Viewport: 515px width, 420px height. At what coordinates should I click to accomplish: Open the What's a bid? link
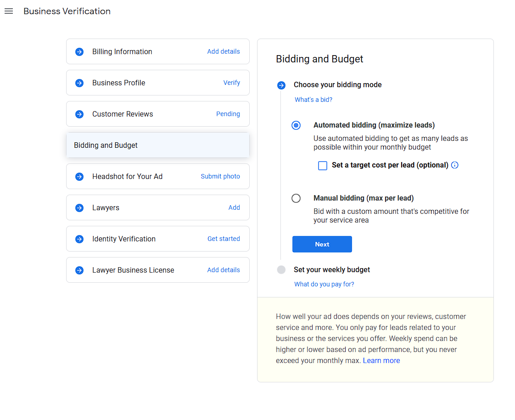pyautogui.click(x=313, y=100)
